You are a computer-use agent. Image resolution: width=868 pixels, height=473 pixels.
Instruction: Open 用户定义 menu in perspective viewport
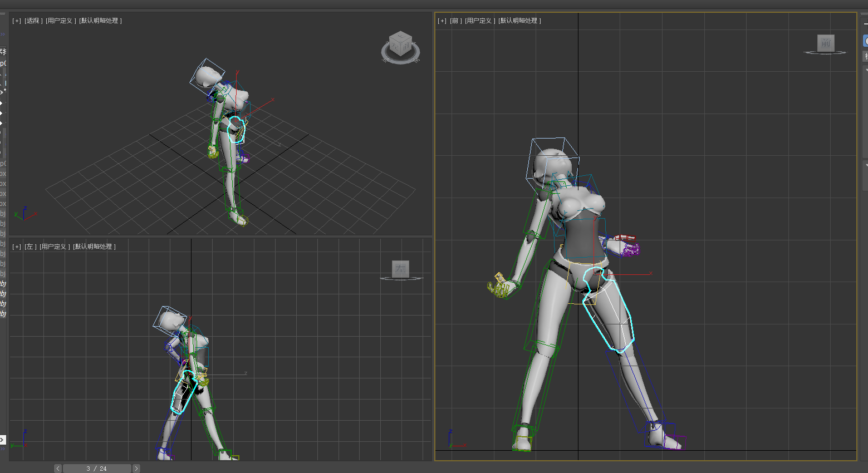pos(60,21)
